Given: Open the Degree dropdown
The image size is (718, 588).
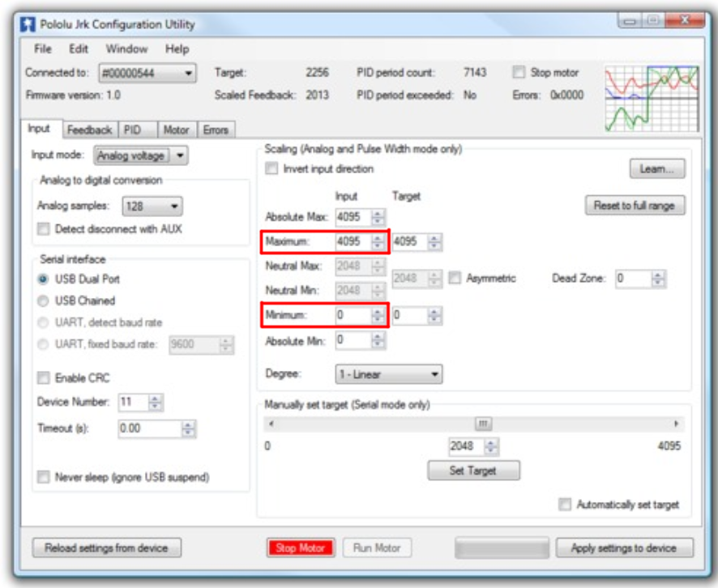Looking at the screenshot, I should pyautogui.click(x=389, y=374).
